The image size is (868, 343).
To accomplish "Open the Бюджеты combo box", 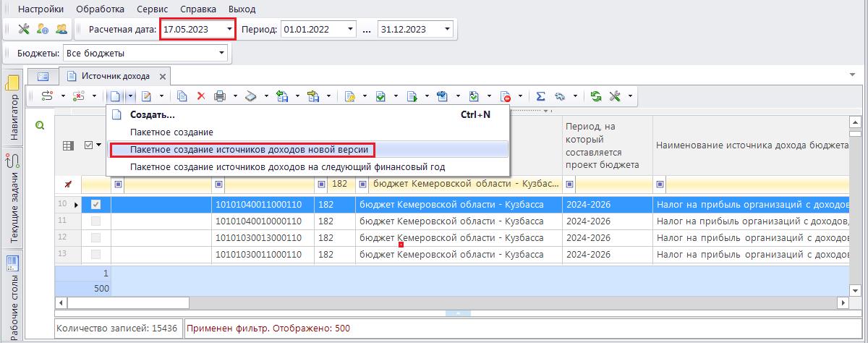I will pos(145,53).
